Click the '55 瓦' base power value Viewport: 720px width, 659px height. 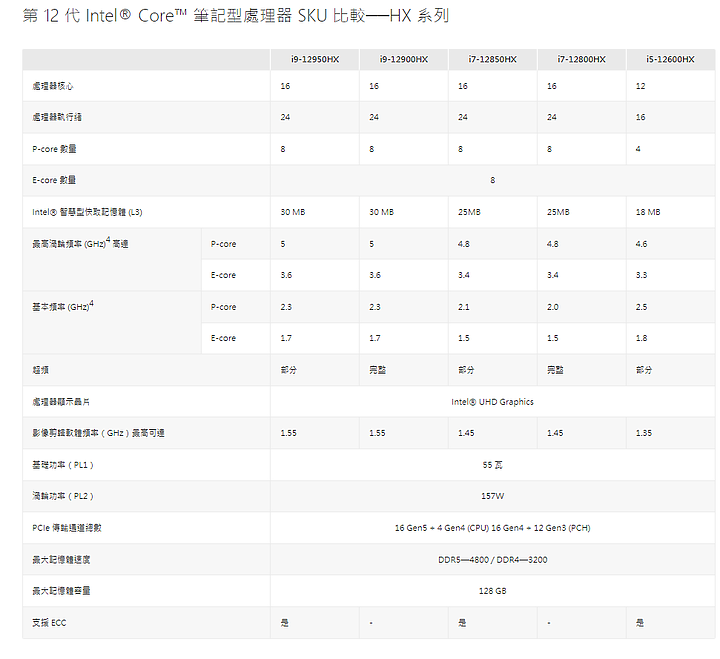(493, 465)
